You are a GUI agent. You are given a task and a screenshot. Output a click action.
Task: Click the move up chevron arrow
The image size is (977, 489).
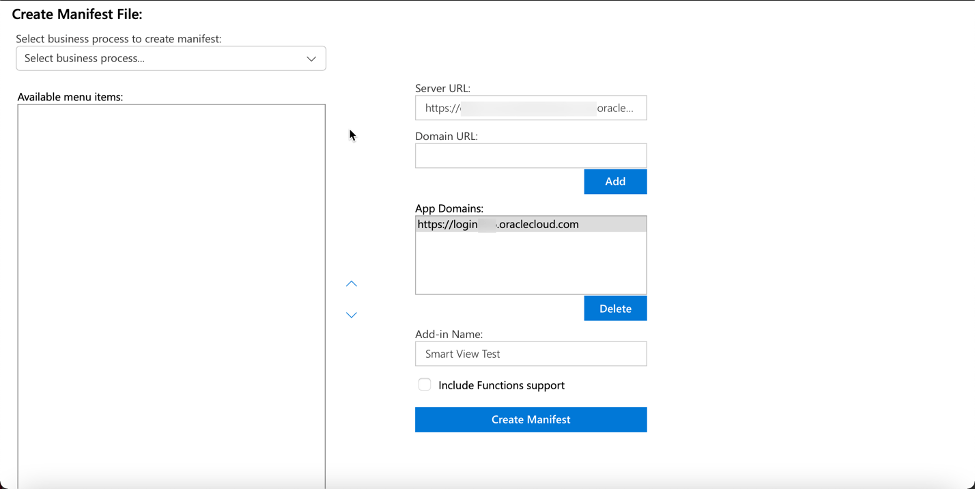[351, 284]
